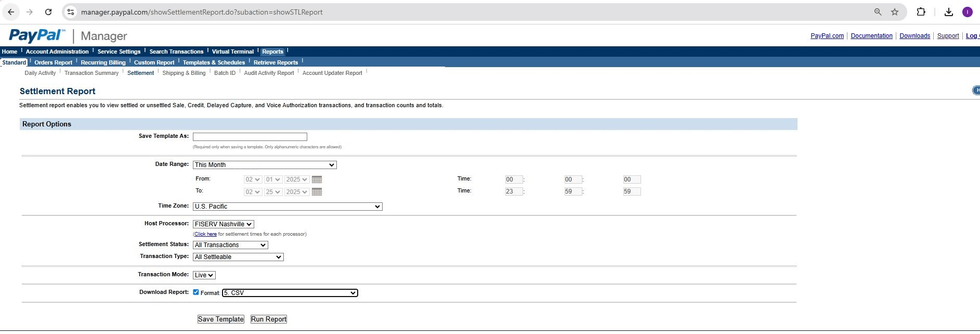
Task: Open the To day dropdown showing 25
Action: (273, 192)
